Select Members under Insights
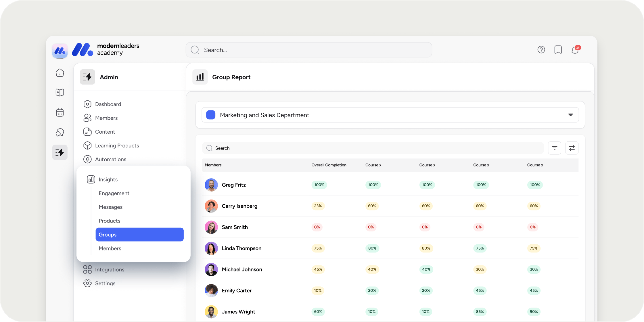Viewport: 644px width, 322px height. point(110,248)
